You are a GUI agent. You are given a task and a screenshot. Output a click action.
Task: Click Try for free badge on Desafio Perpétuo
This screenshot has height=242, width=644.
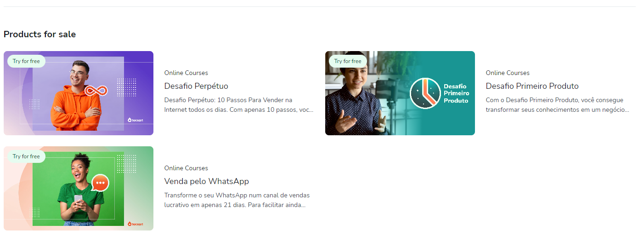pyautogui.click(x=26, y=61)
